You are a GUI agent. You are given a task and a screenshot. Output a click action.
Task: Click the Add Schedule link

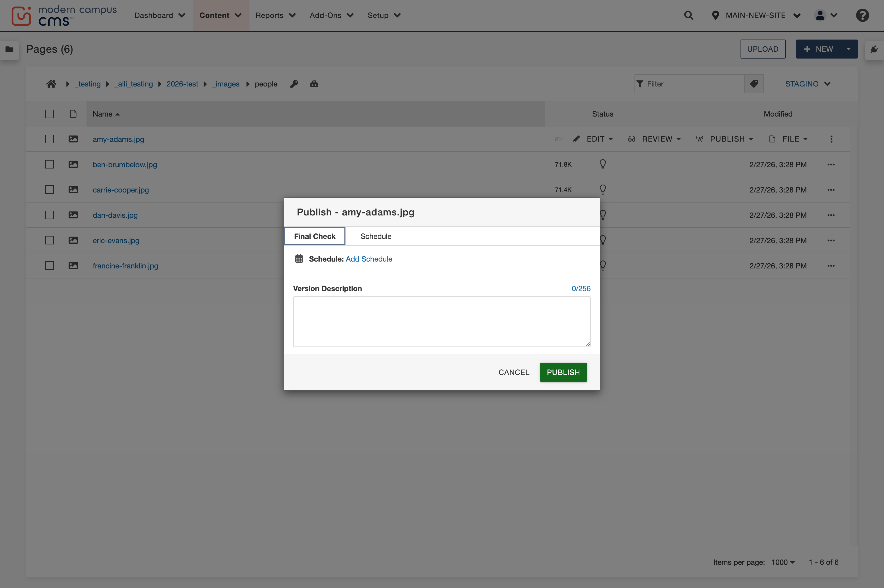[369, 259]
